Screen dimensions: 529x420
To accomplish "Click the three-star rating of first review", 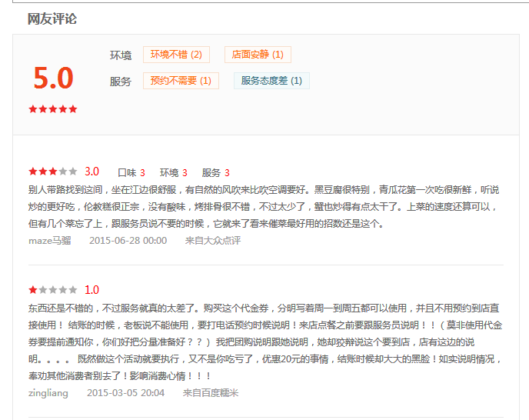I will [x=53, y=172].
